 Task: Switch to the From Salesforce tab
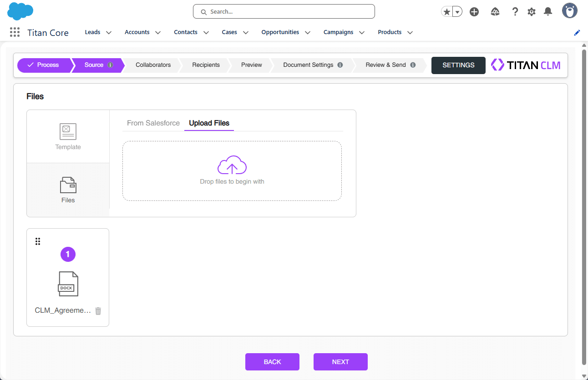point(152,123)
